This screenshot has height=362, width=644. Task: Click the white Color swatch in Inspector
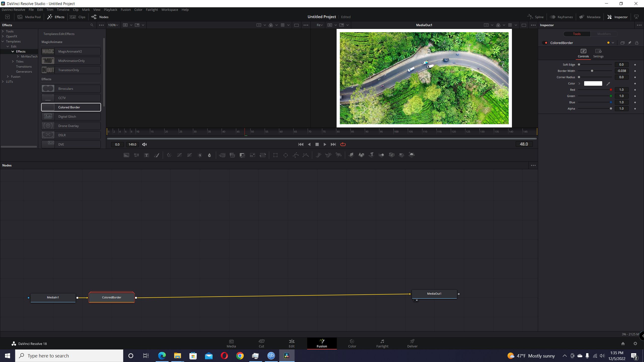pos(593,83)
